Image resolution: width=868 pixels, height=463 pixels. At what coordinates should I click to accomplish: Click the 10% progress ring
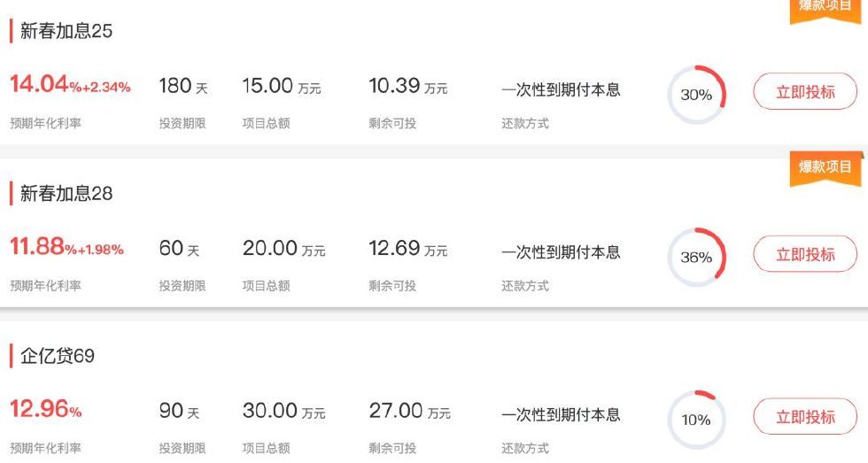tap(696, 420)
